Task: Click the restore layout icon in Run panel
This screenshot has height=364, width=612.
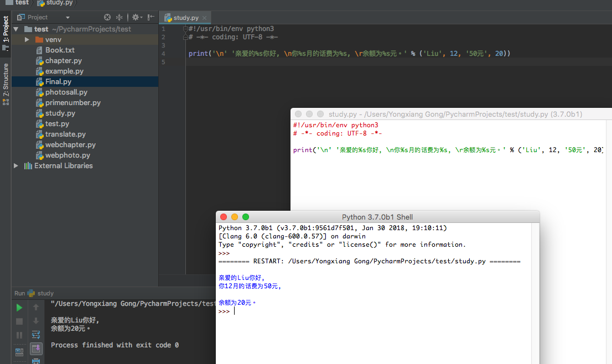Action: point(19,352)
